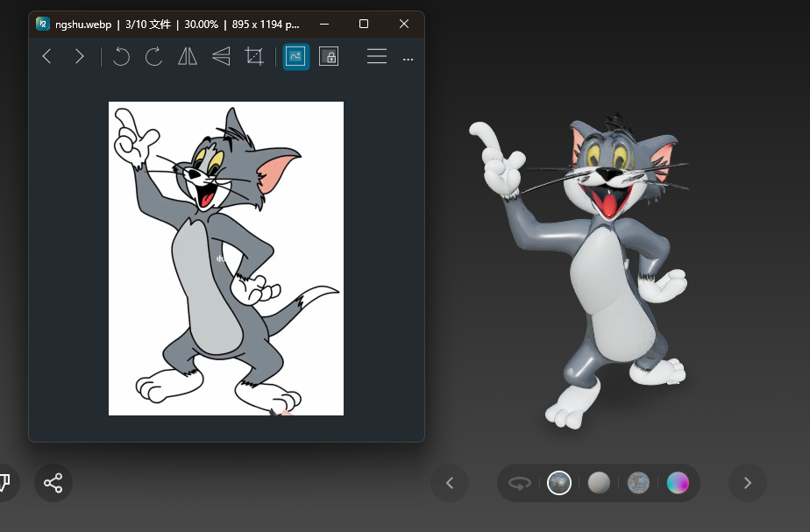Click the partially visible flag icon button
The image size is (810, 532).
tap(5, 483)
